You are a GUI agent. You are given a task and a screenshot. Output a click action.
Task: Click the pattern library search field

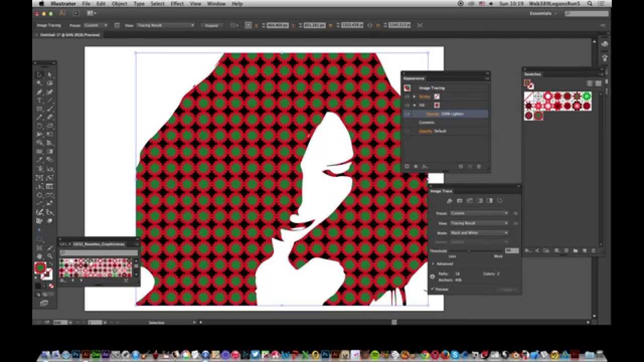[x=99, y=253]
